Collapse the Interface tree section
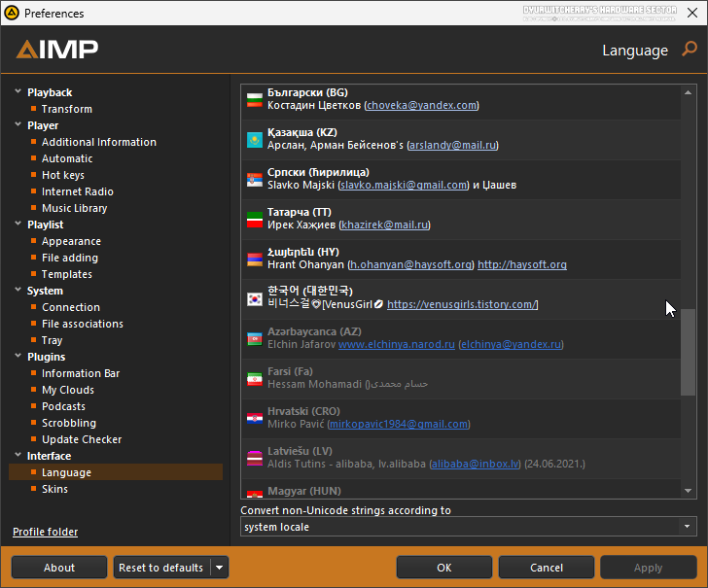 tap(18, 455)
